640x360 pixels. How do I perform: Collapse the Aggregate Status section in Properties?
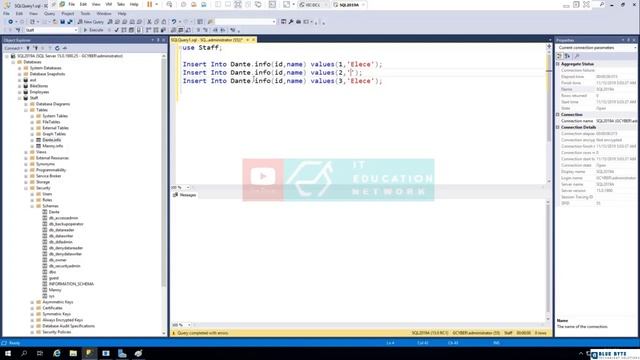(x=558, y=64)
